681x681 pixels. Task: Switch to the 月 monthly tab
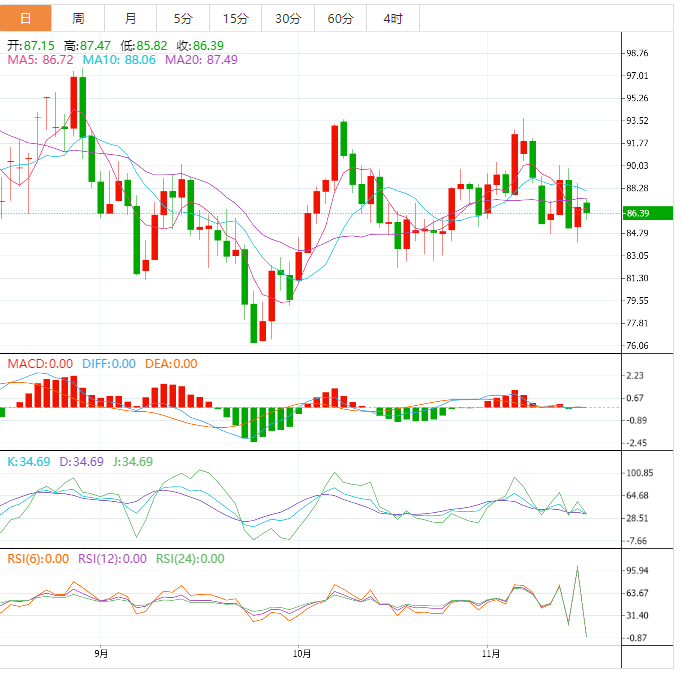131,18
